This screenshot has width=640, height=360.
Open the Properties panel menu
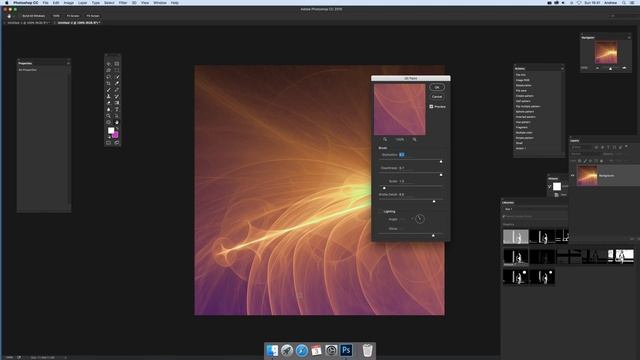coord(68,63)
